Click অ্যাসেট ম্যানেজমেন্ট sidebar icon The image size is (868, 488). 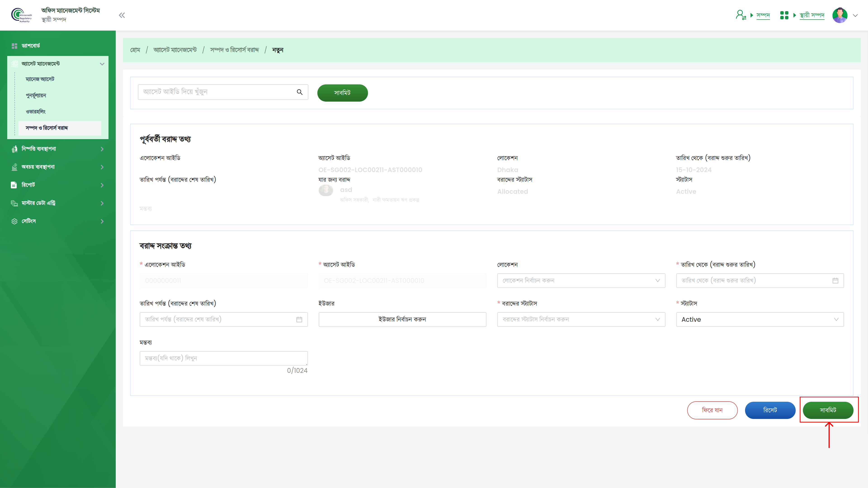pyautogui.click(x=14, y=64)
